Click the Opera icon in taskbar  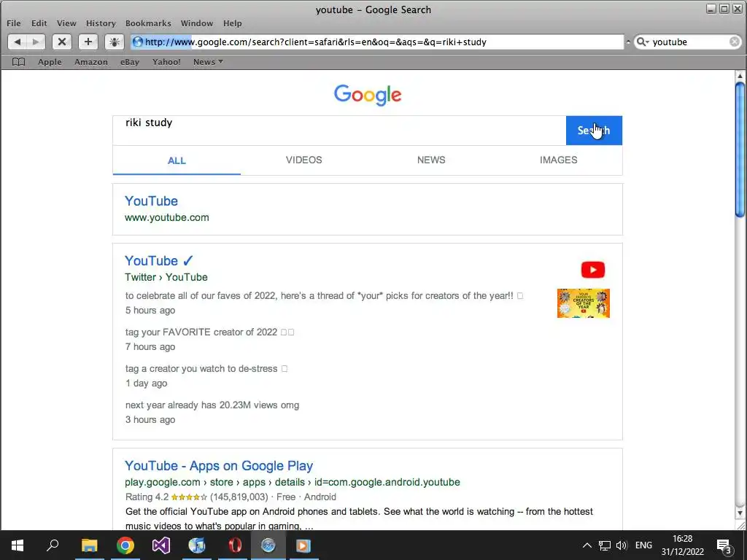pyautogui.click(x=234, y=545)
